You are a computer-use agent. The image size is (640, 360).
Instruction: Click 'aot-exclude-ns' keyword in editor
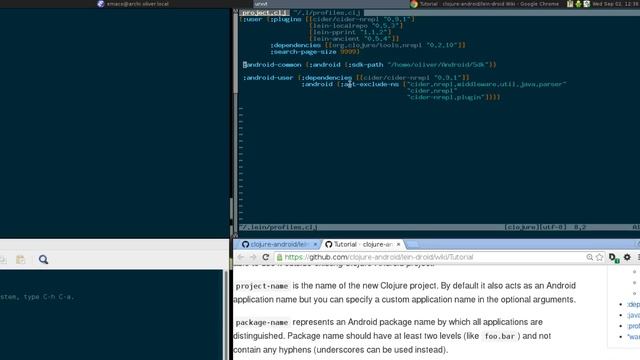point(370,84)
